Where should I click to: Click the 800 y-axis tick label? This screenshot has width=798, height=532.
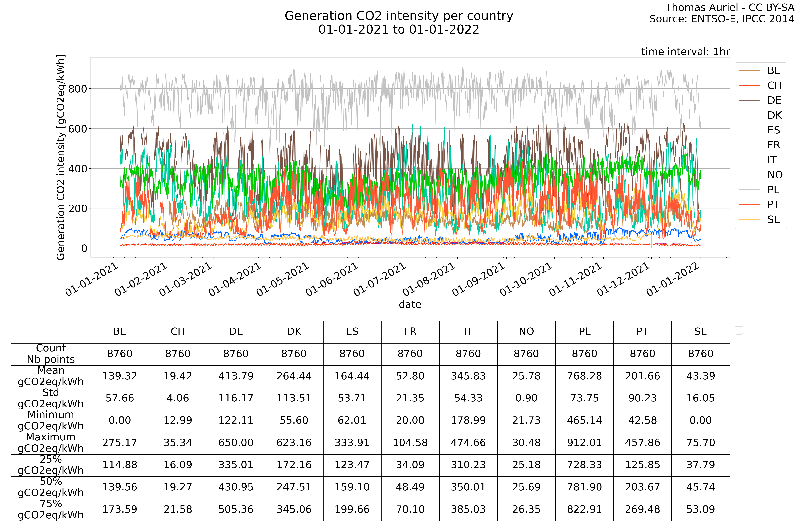click(78, 89)
